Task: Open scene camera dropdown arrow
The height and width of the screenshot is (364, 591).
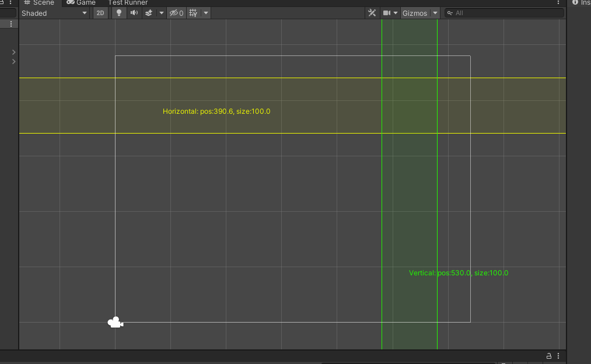Action: click(396, 13)
